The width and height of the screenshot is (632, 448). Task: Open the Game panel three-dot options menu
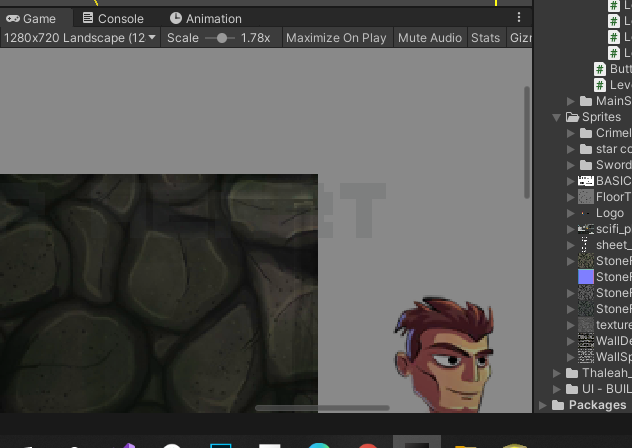point(519,17)
